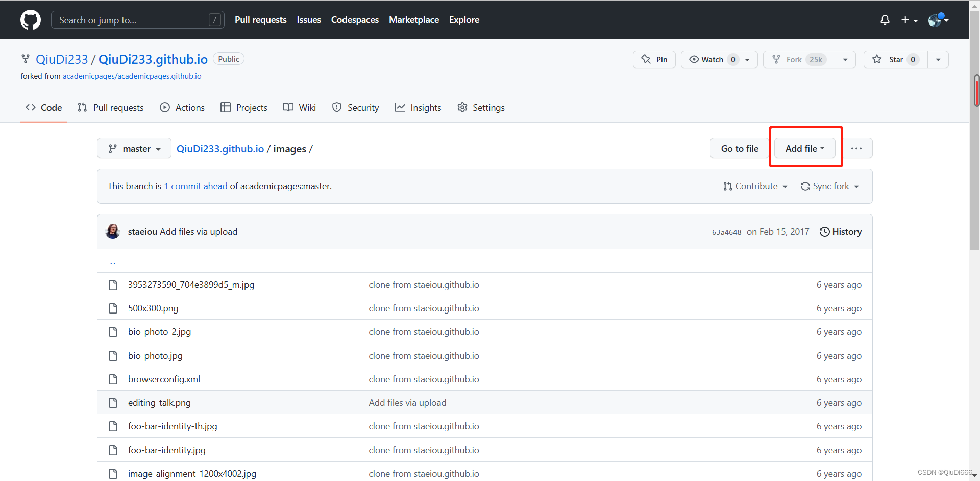
Task: Open file image-alignment-1200x4002.jpg
Action: click(x=192, y=474)
